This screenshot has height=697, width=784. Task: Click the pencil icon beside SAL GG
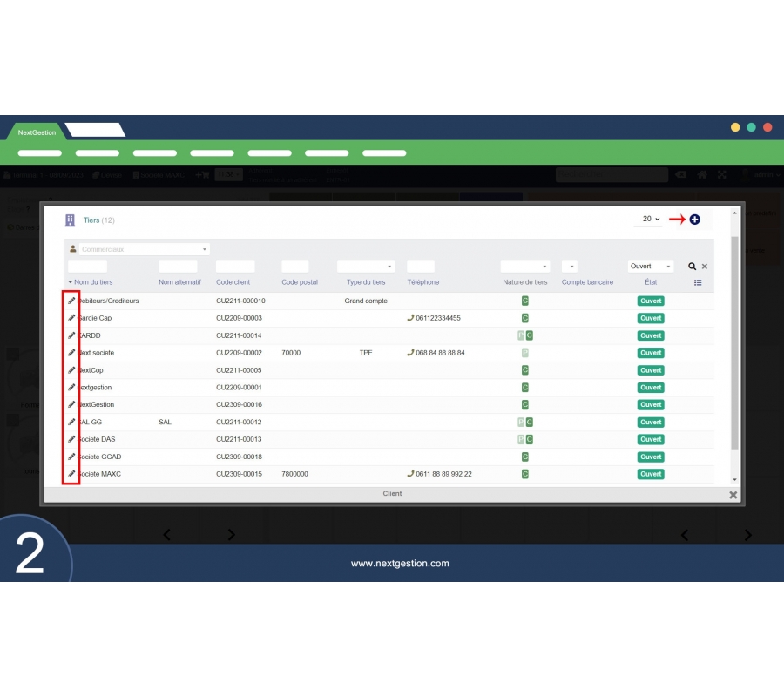pos(71,422)
